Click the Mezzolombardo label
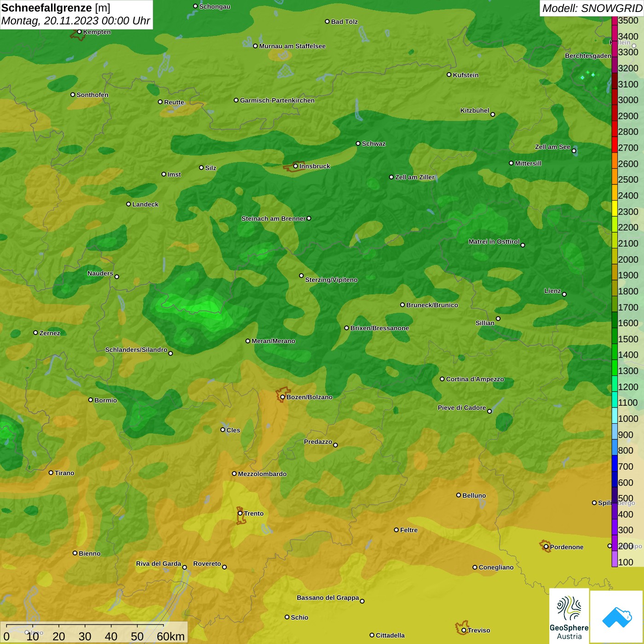The width and height of the screenshot is (644, 644). click(262, 474)
